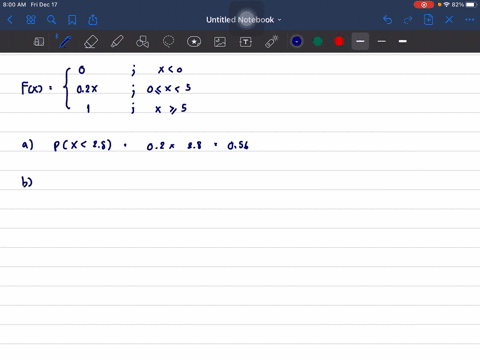480x360 pixels.
Task: Select the Highlighter tool
Action: [x=117, y=42]
